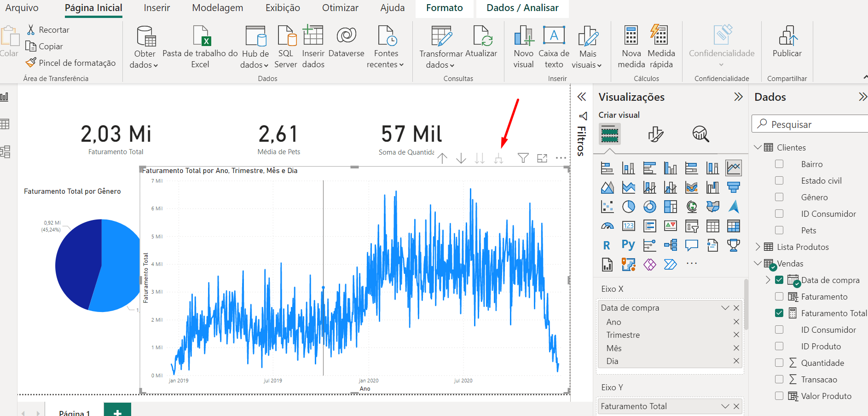This screenshot has width=868, height=416.
Task: Check the Pets field
Action: tap(779, 230)
